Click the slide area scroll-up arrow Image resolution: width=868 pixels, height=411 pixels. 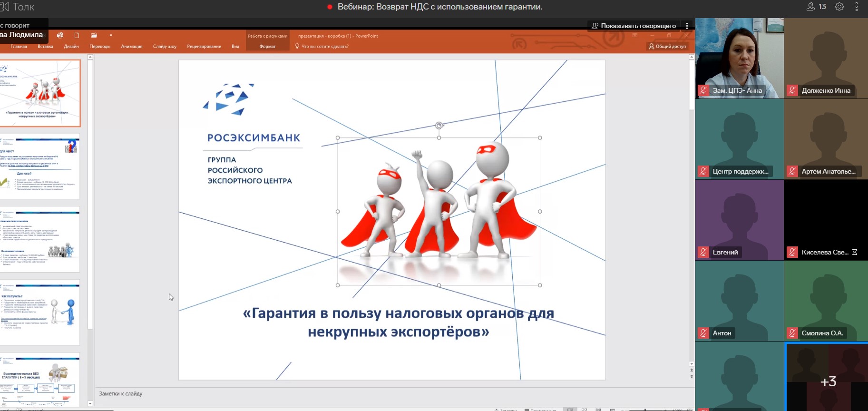pos(692,57)
